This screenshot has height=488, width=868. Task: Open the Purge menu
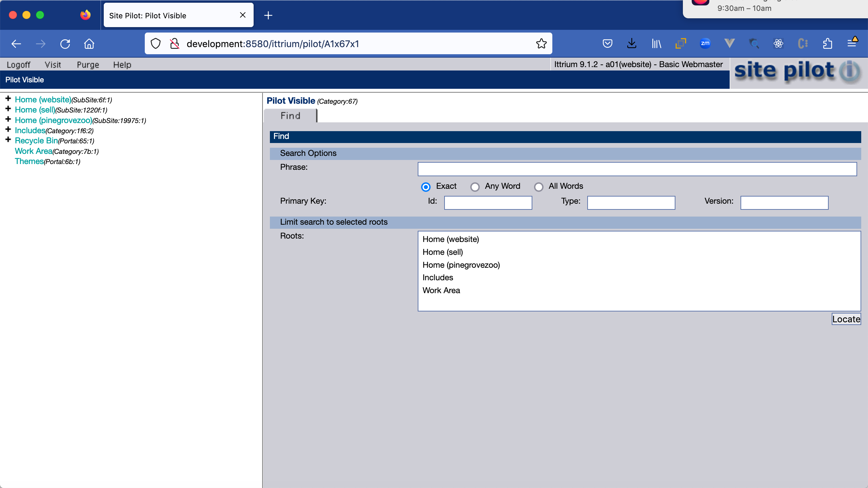[88, 65]
